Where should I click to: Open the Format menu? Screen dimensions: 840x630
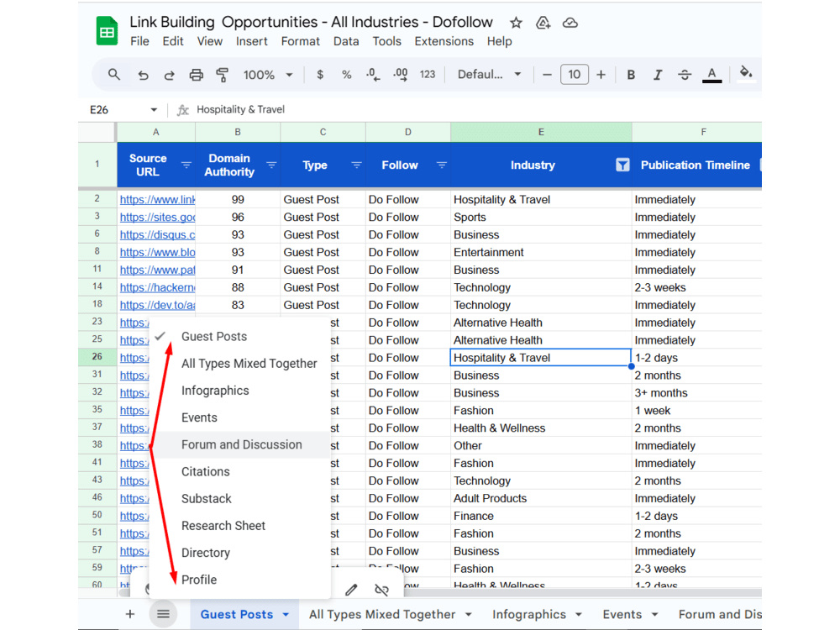301,41
